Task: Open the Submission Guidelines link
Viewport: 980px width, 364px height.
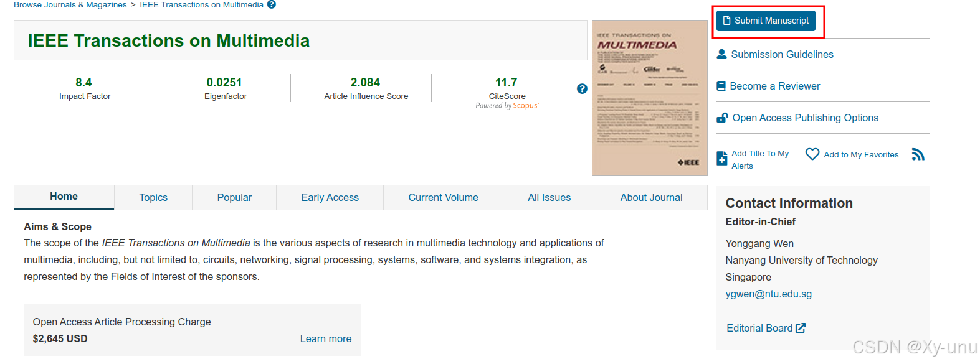Action: [x=782, y=54]
